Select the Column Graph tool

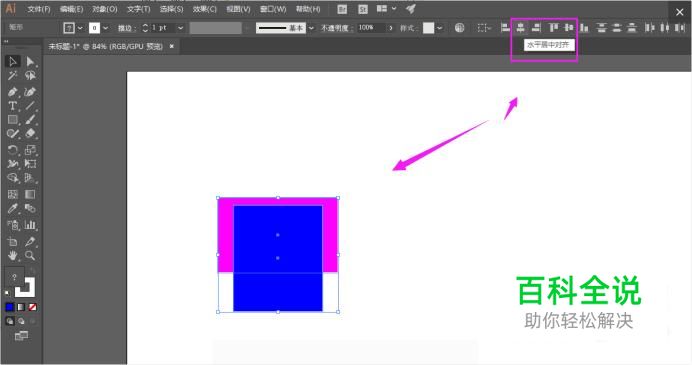[30, 225]
